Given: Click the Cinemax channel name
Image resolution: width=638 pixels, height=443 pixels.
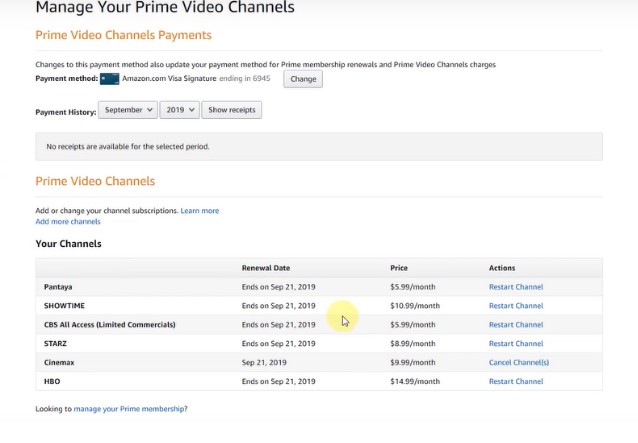Looking at the screenshot, I should (59, 362).
